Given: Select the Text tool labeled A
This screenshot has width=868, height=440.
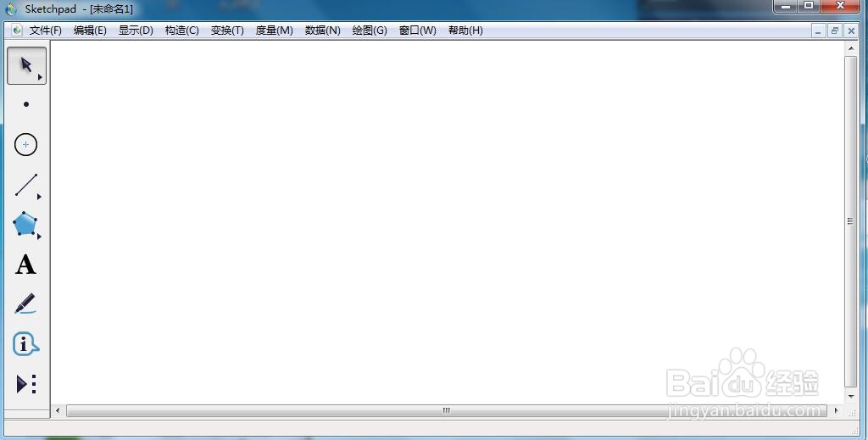Looking at the screenshot, I should tap(25, 265).
